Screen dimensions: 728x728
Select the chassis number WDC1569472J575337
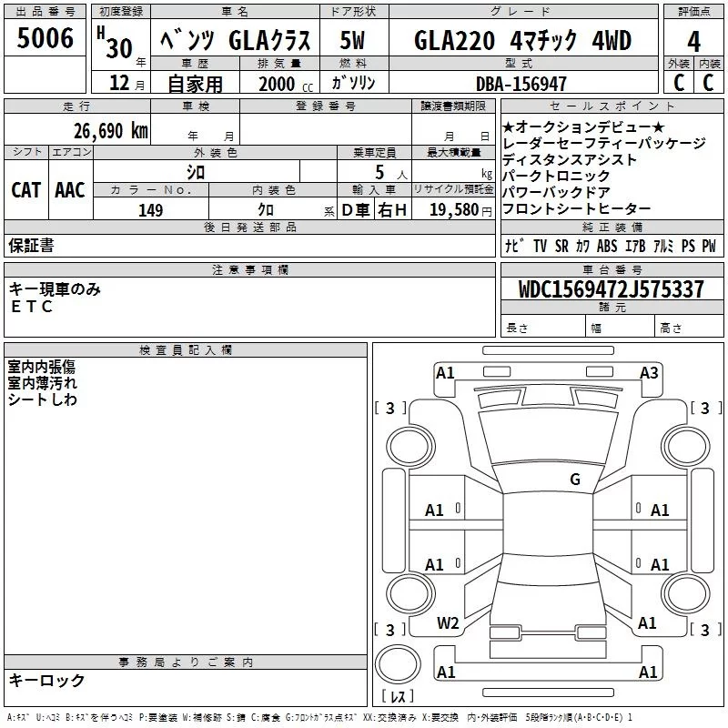(x=611, y=289)
